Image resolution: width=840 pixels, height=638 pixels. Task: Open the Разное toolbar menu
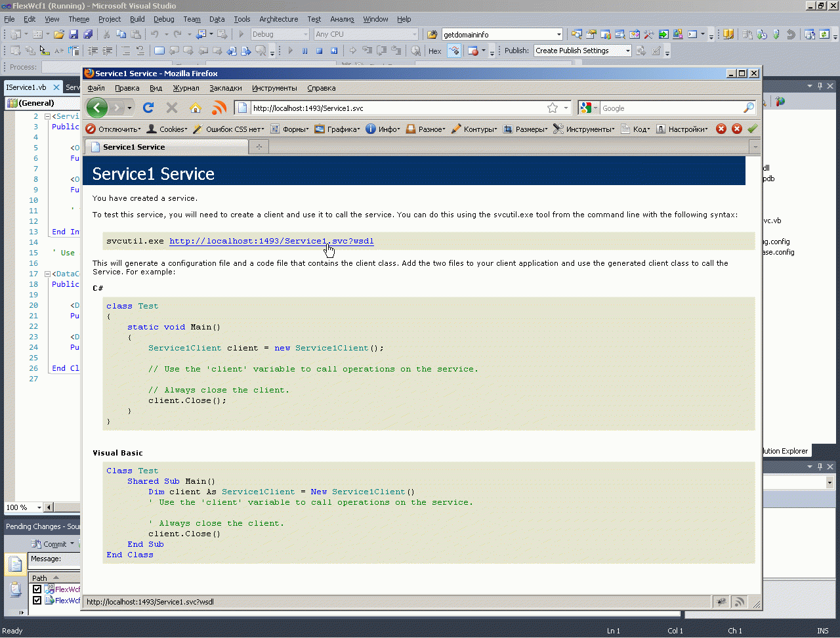pos(425,129)
